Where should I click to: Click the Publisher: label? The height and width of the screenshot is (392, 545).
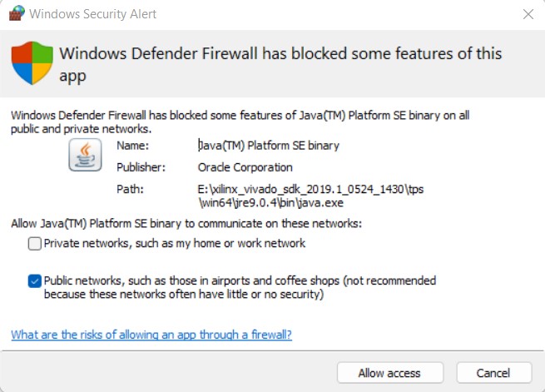pyautogui.click(x=141, y=167)
